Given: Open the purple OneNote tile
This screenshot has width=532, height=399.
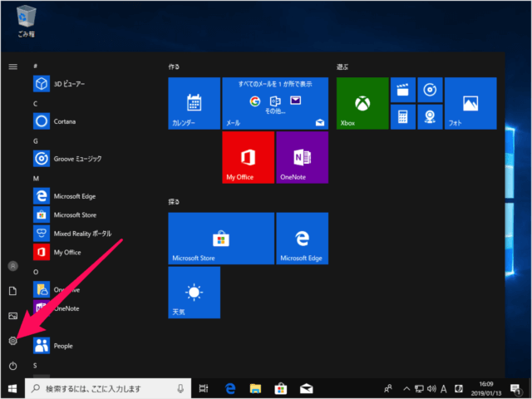Looking at the screenshot, I should (303, 157).
